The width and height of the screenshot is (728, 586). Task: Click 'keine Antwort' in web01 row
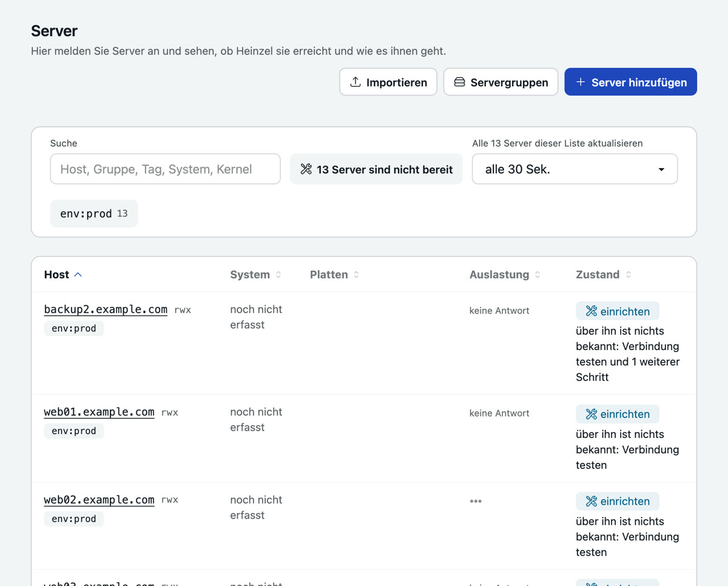(499, 413)
